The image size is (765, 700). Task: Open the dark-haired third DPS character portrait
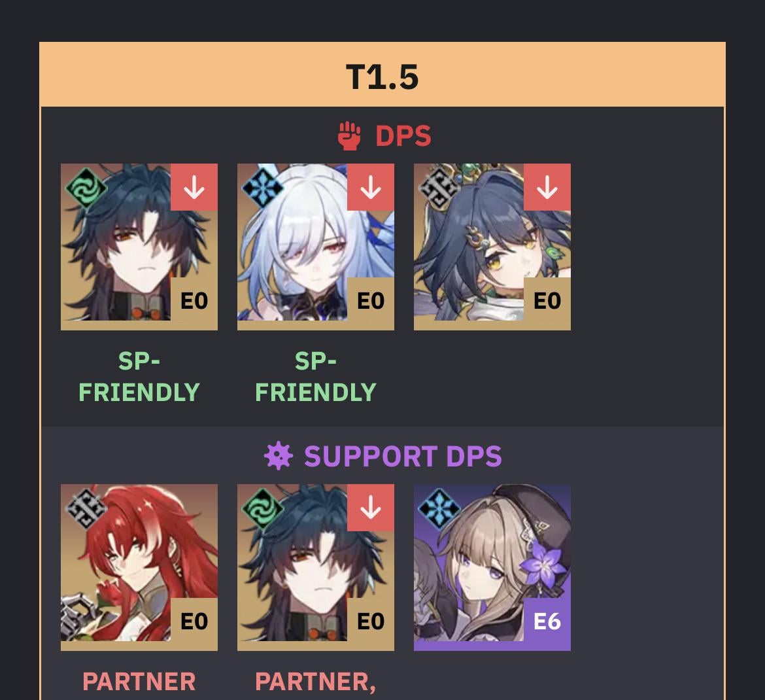coord(492,247)
